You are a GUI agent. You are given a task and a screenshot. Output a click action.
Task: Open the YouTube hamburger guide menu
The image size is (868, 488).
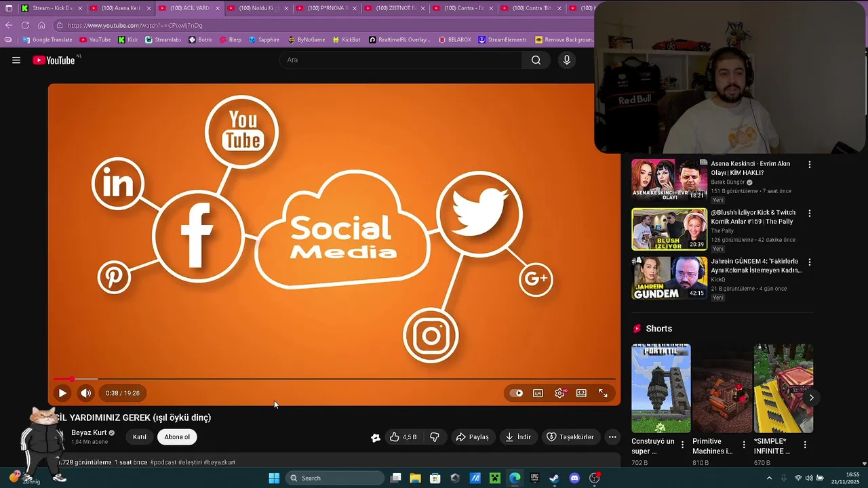pyautogui.click(x=16, y=60)
